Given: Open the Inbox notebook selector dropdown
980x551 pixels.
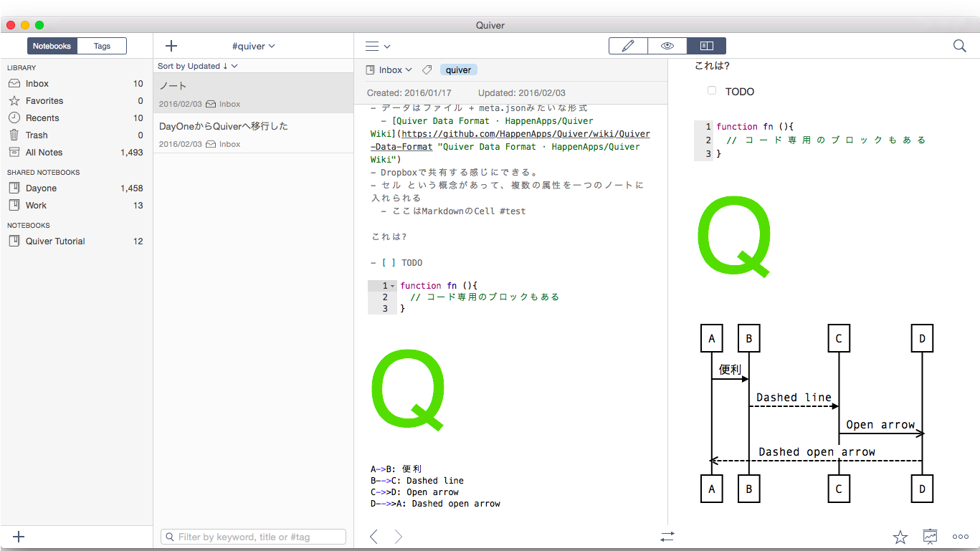Looking at the screenshot, I should point(389,70).
